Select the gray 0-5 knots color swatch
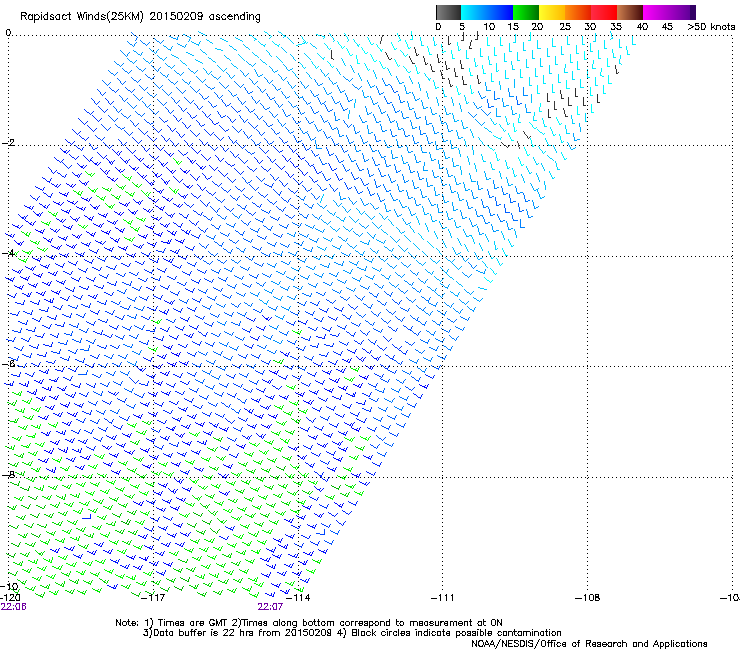The image size is (740, 650). (x=448, y=12)
